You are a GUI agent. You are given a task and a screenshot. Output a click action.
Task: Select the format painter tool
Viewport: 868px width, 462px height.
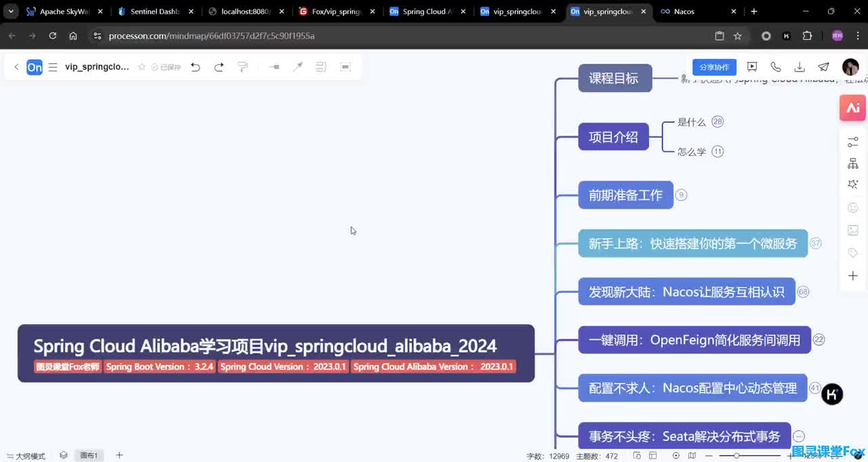pyautogui.click(x=243, y=67)
